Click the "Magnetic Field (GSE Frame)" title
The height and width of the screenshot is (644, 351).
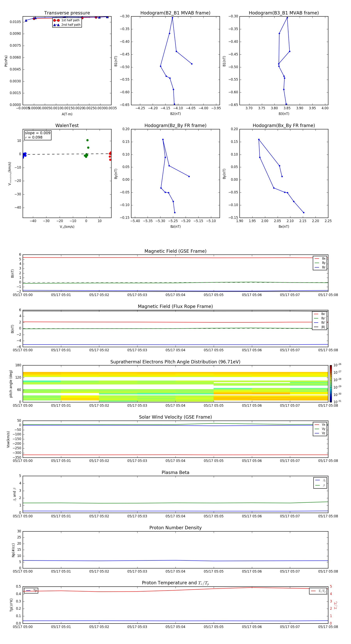(x=175, y=251)
